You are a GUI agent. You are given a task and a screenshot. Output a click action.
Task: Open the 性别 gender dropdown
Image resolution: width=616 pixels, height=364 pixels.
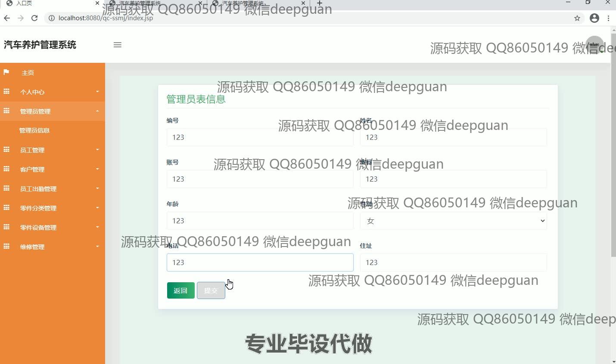coord(453,221)
